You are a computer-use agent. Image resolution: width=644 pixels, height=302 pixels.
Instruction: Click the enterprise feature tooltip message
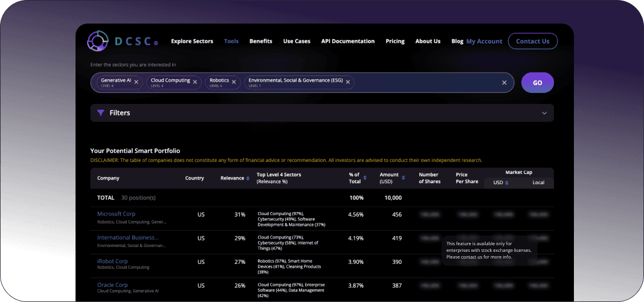click(x=489, y=250)
